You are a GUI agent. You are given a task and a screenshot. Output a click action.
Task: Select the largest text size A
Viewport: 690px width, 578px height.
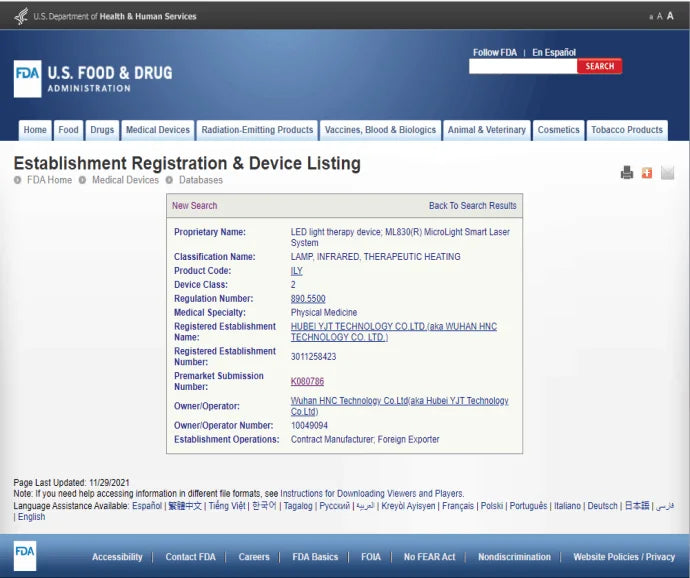point(669,16)
